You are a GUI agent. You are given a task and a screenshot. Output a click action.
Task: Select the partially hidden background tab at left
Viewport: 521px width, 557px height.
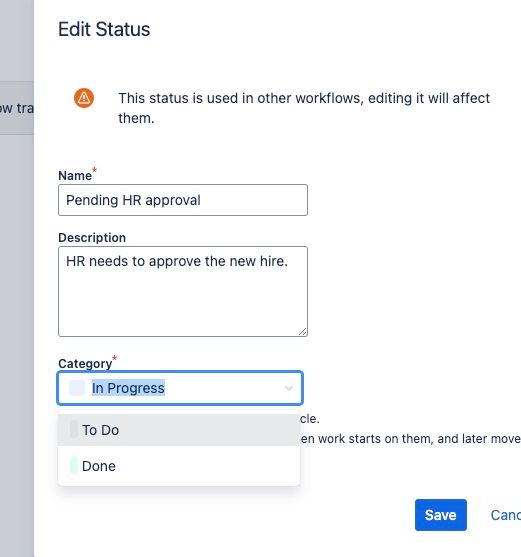pos(17,108)
